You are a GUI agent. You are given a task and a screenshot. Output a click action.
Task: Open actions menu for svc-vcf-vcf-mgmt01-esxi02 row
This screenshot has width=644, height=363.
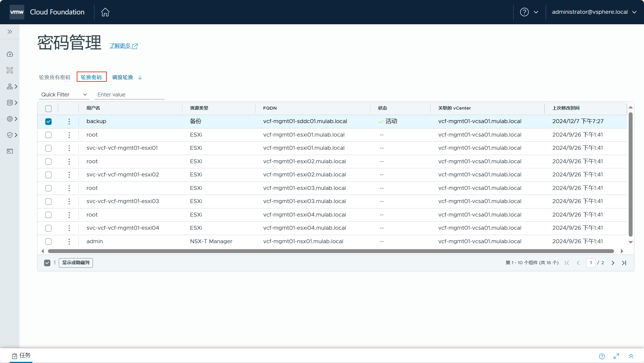tap(69, 175)
